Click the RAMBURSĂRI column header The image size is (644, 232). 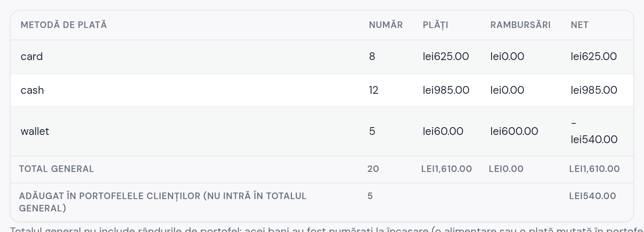(x=520, y=25)
